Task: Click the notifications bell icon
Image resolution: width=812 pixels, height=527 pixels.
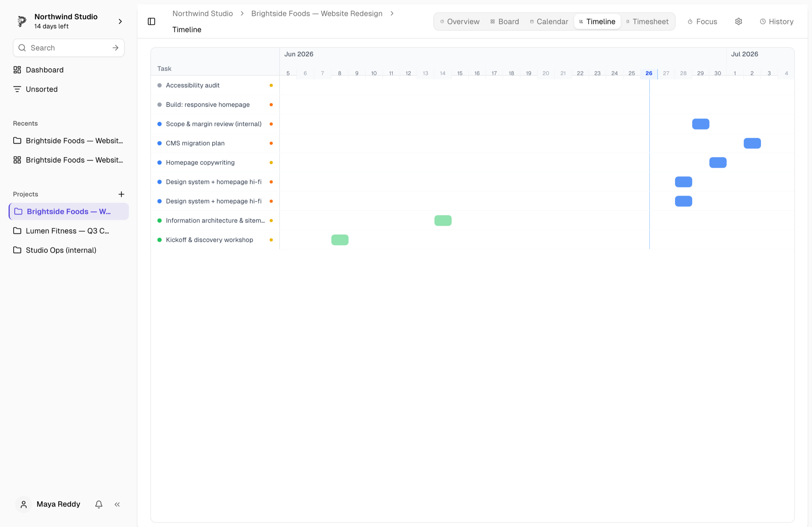Action: pos(99,504)
